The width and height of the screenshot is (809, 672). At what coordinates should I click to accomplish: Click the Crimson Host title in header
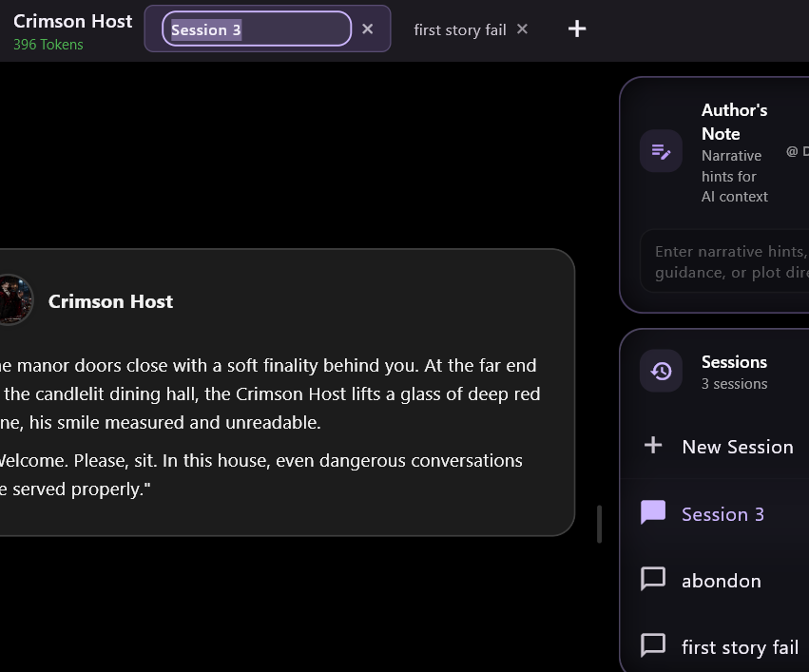[x=73, y=21]
